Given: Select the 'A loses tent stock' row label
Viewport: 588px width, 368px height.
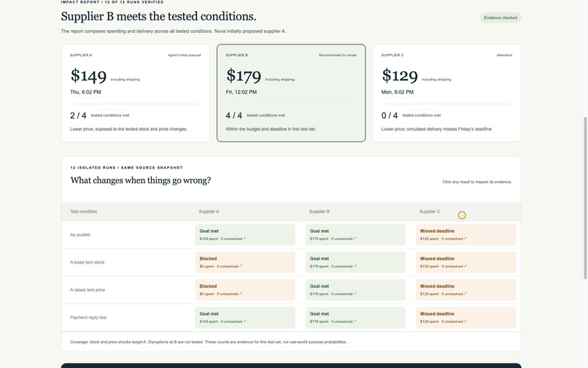Looking at the screenshot, I should point(88,262).
